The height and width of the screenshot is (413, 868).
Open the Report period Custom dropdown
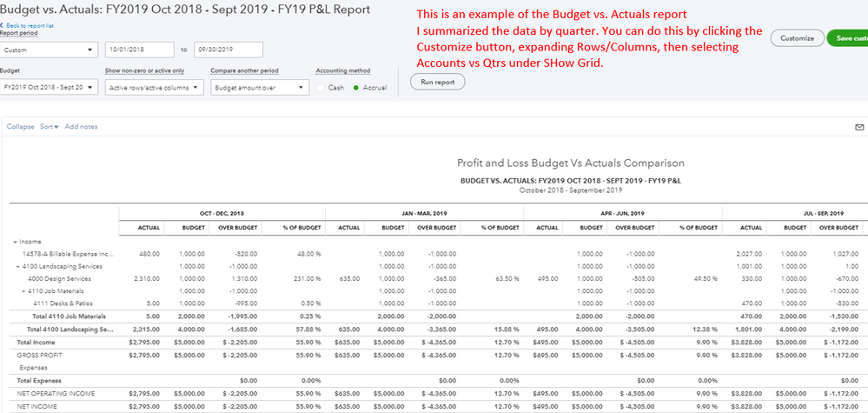click(50, 50)
